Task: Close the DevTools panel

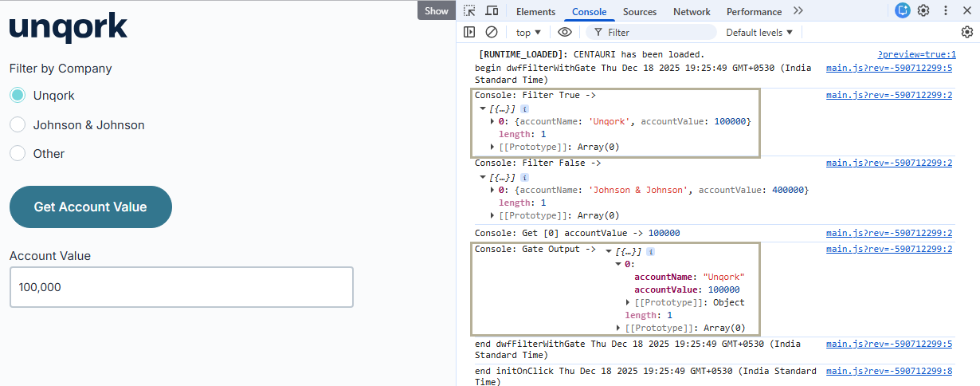Action: pos(967,10)
